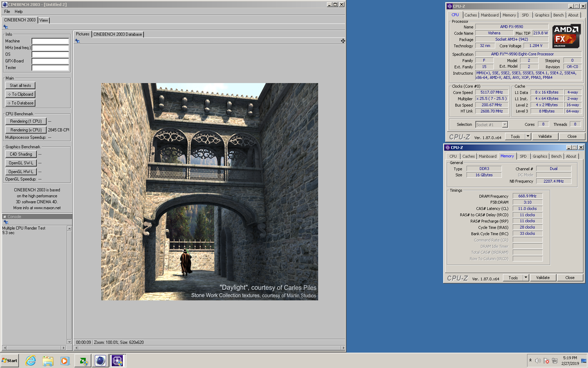Click Start all tests button
Image resolution: width=588 pixels, height=368 pixels.
pos(20,86)
